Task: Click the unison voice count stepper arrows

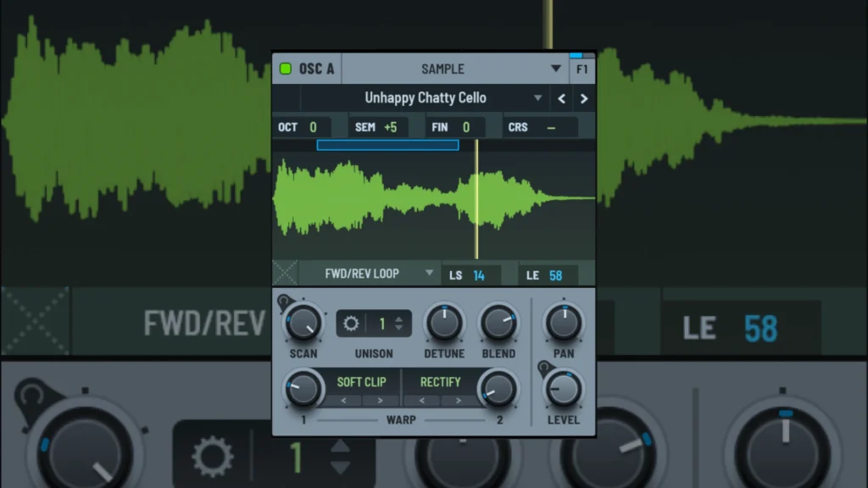Action: coord(398,324)
